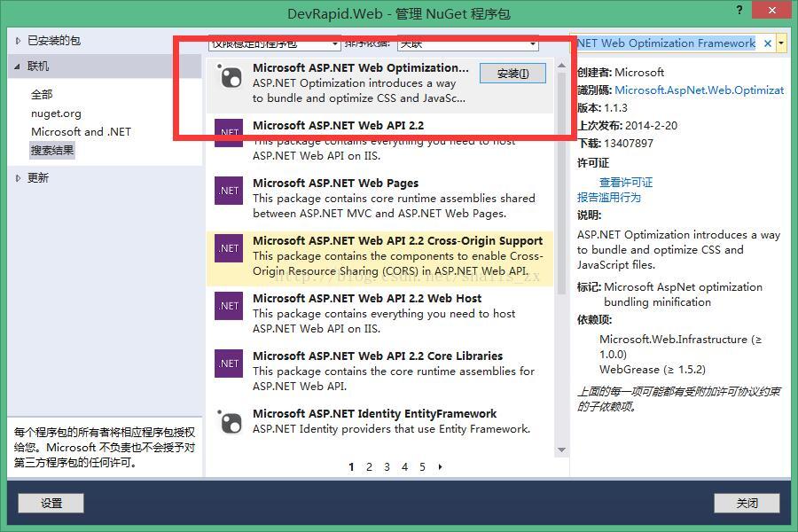The height and width of the screenshot is (532, 798).
Task: Click the package list scrollbar thumb
Action: click(x=561, y=184)
